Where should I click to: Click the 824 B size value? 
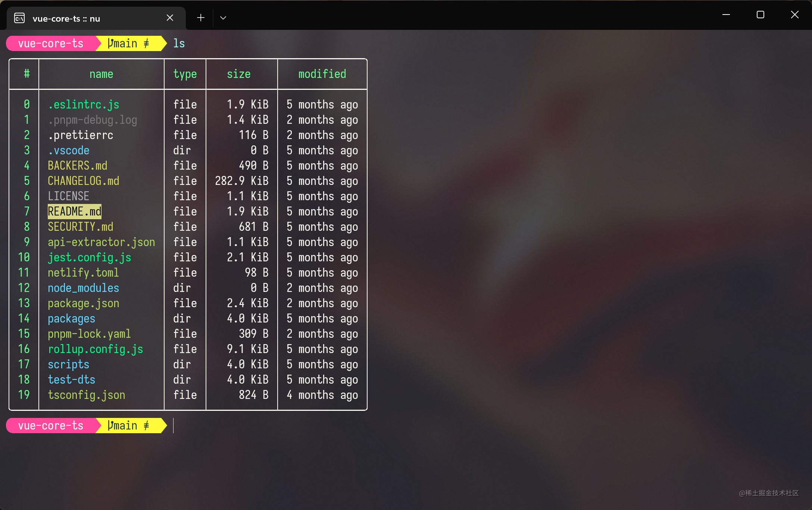254,395
